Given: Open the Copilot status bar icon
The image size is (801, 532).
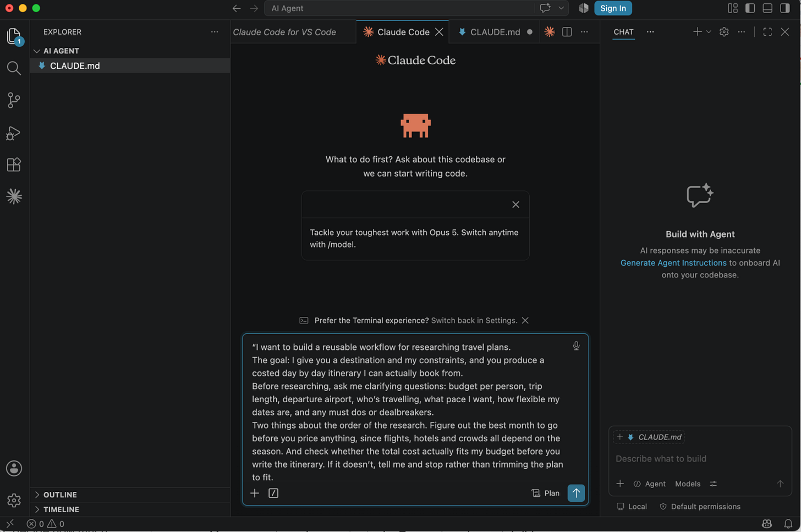Looking at the screenshot, I should (x=767, y=524).
